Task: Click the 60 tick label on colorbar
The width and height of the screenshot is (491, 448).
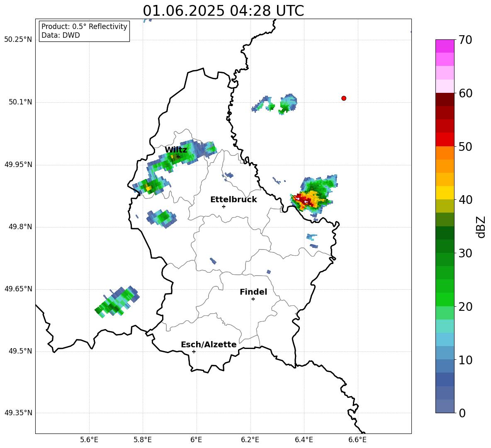Action: point(465,93)
